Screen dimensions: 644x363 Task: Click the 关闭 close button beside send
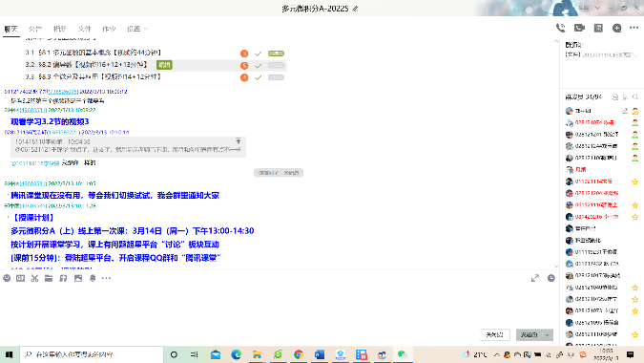(495, 335)
